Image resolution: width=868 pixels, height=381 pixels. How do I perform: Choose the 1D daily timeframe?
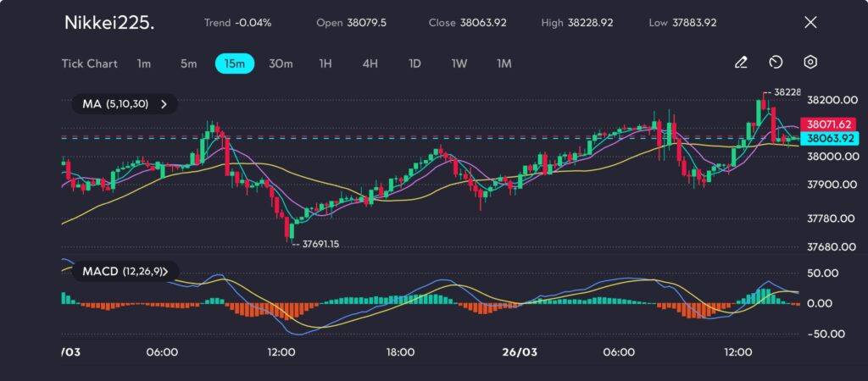click(415, 63)
